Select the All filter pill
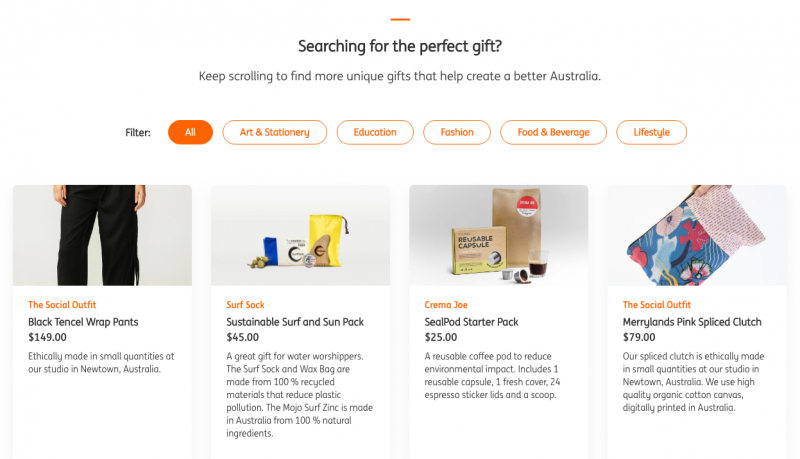 tap(190, 132)
